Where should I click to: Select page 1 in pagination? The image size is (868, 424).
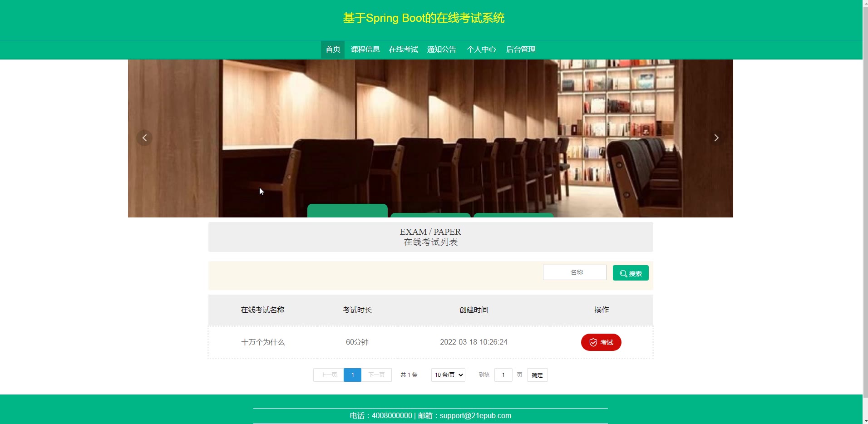353,375
